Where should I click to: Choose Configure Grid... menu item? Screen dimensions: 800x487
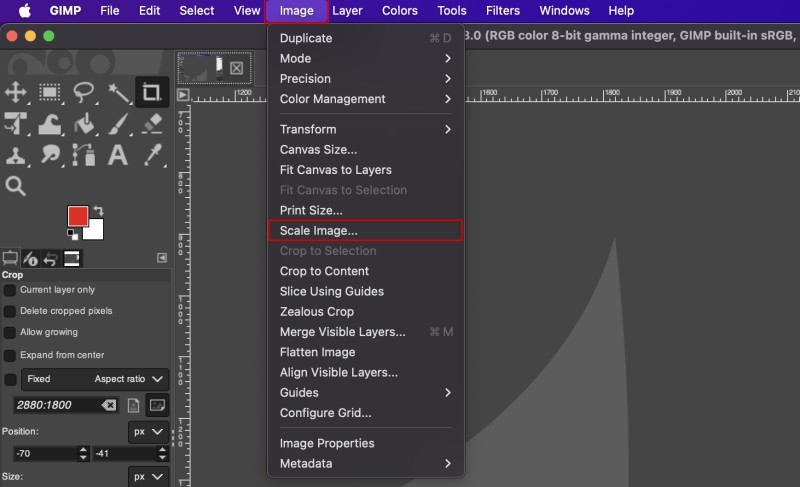365,413
